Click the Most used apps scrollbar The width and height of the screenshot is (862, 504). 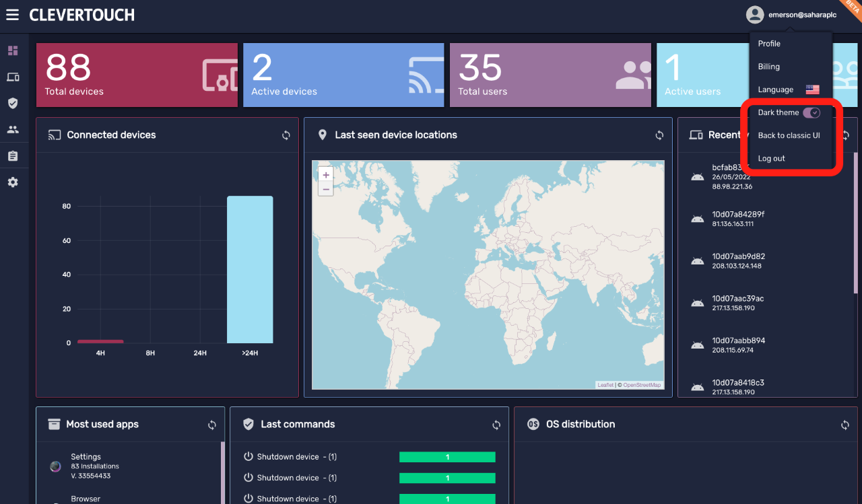(x=222, y=472)
